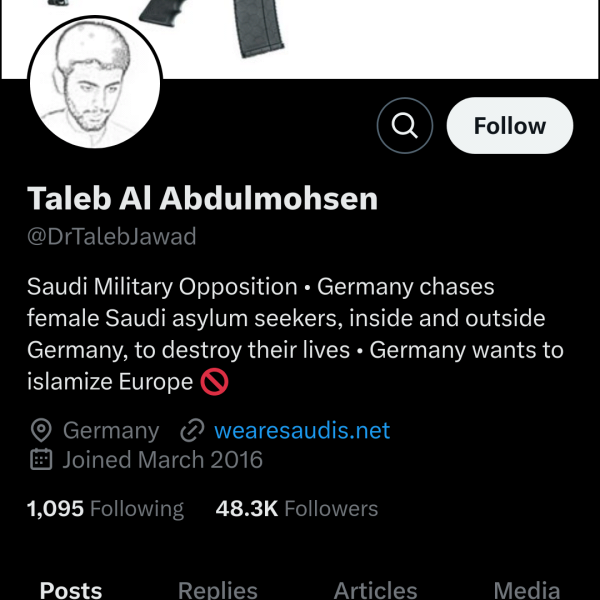Show the Media tab
This screenshot has width=600, height=600.
tap(527, 589)
